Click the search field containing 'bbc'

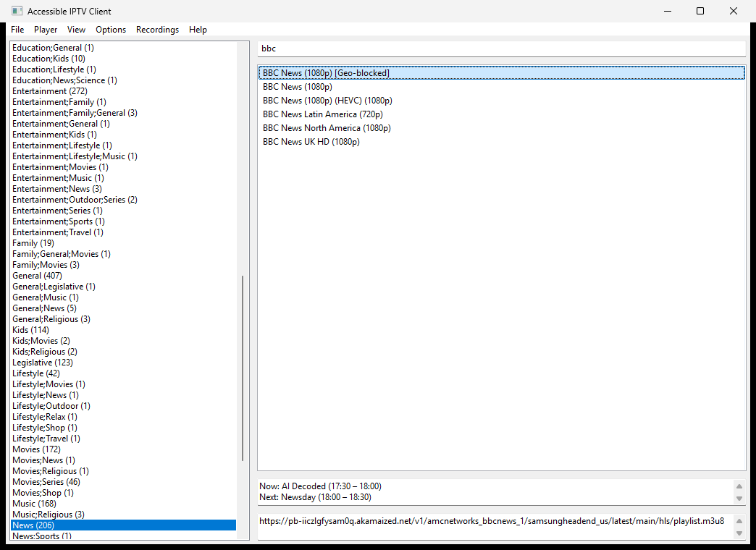501,48
